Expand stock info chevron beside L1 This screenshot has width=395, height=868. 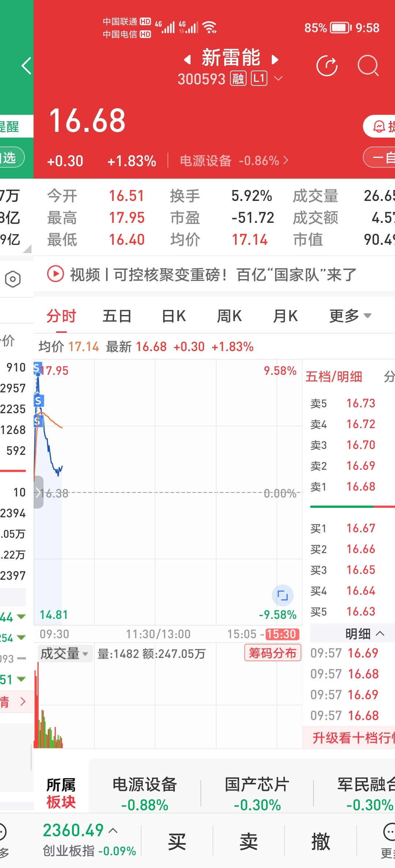(x=278, y=78)
